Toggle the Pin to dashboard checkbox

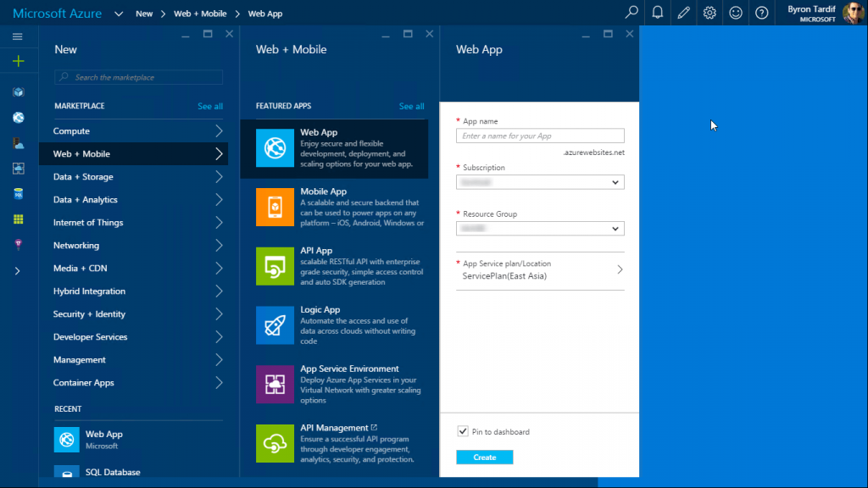pyautogui.click(x=463, y=431)
